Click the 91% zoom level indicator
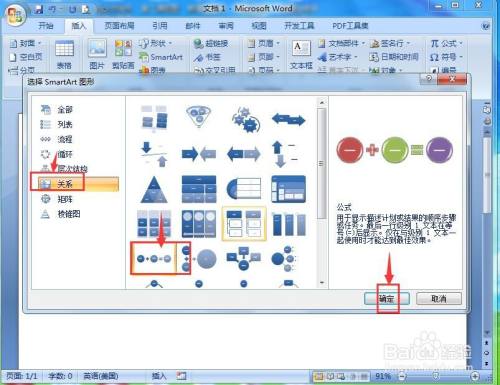 click(x=383, y=376)
